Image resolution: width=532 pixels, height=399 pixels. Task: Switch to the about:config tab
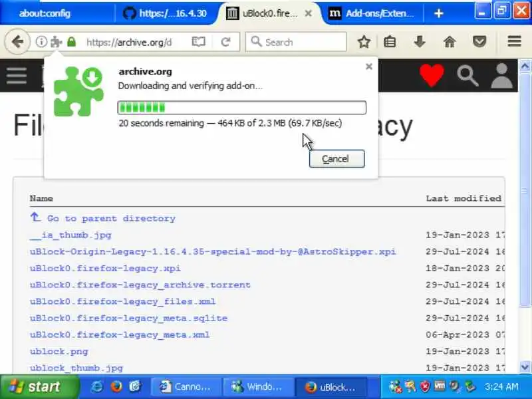pos(45,13)
